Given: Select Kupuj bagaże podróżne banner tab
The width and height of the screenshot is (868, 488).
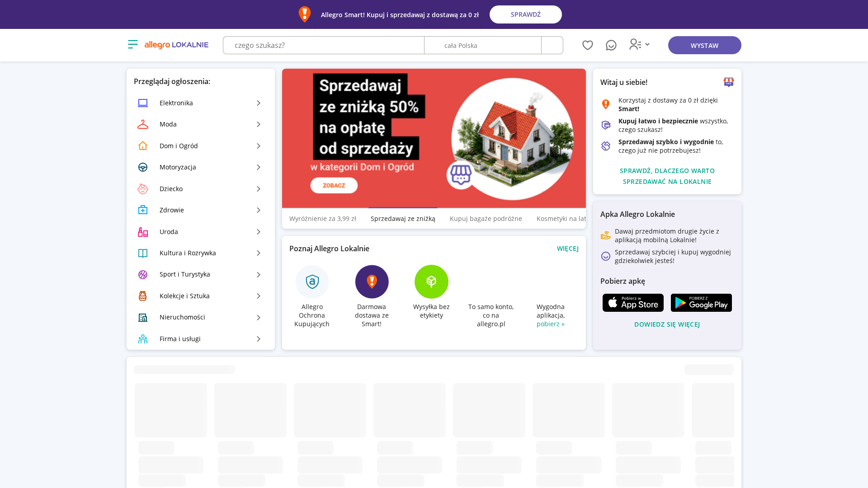Looking at the screenshot, I should [486, 219].
